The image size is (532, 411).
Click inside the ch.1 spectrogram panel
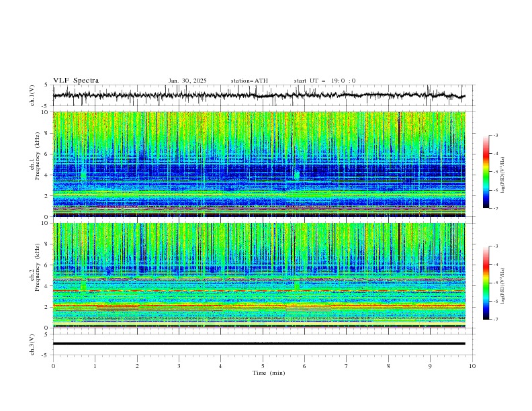tap(259, 164)
